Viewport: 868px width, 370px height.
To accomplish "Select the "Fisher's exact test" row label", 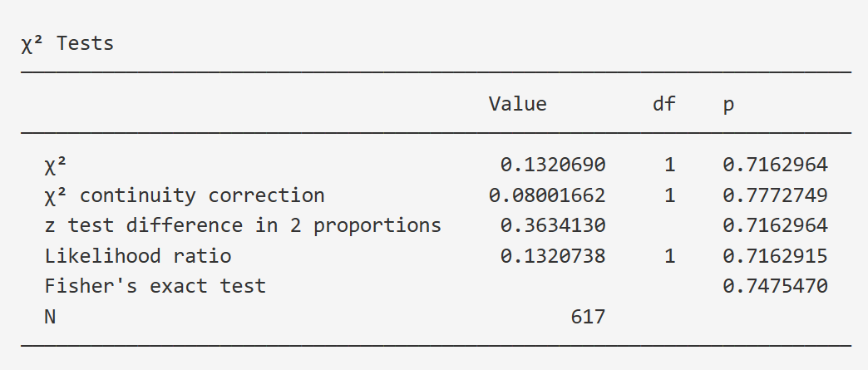I will point(155,286).
